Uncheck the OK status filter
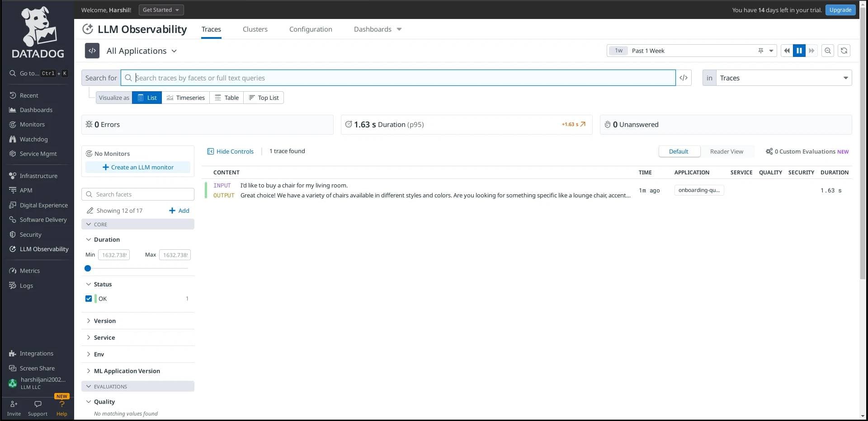The width and height of the screenshot is (868, 421). 89,299
